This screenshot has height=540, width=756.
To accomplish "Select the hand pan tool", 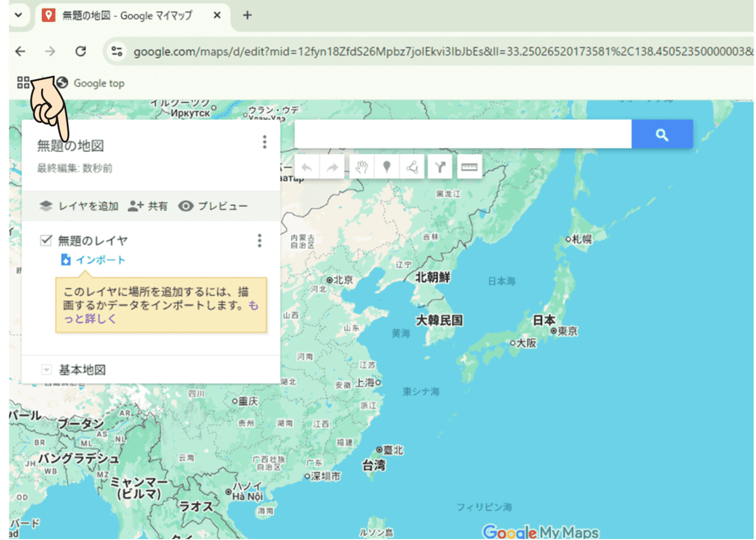I will click(x=362, y=167).
